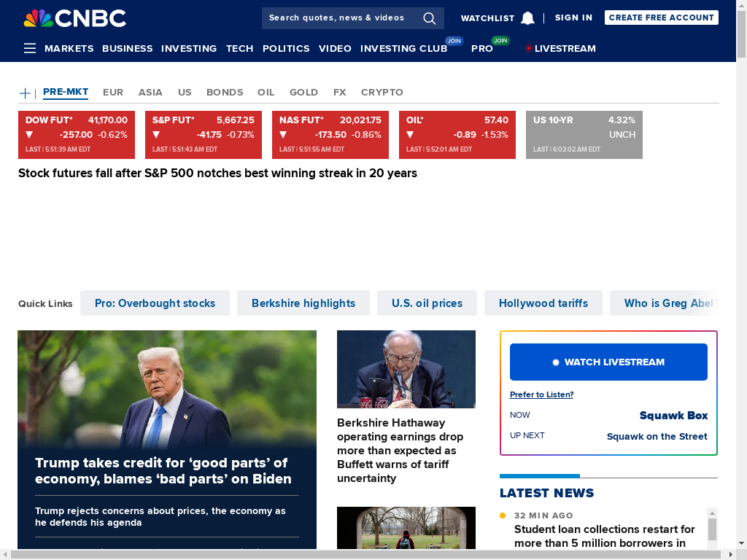Switch to the ASIA market tab

click(x=150, y=93)
